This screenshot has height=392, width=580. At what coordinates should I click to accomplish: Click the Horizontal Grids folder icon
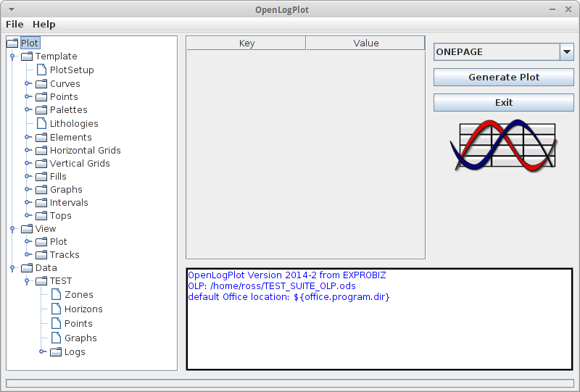point(41,151)
